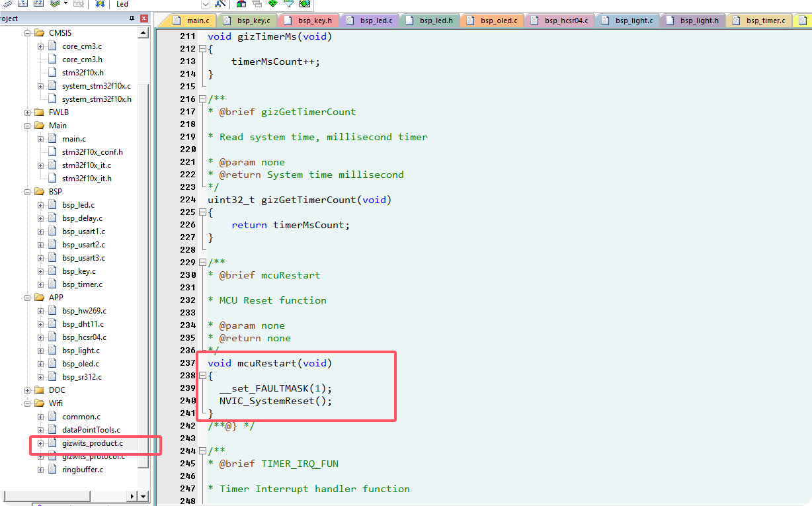The height and width of the screenshot is (506, 812).
Task: Collapse the CMSIS folder in project tree
Action: point(28,33)
